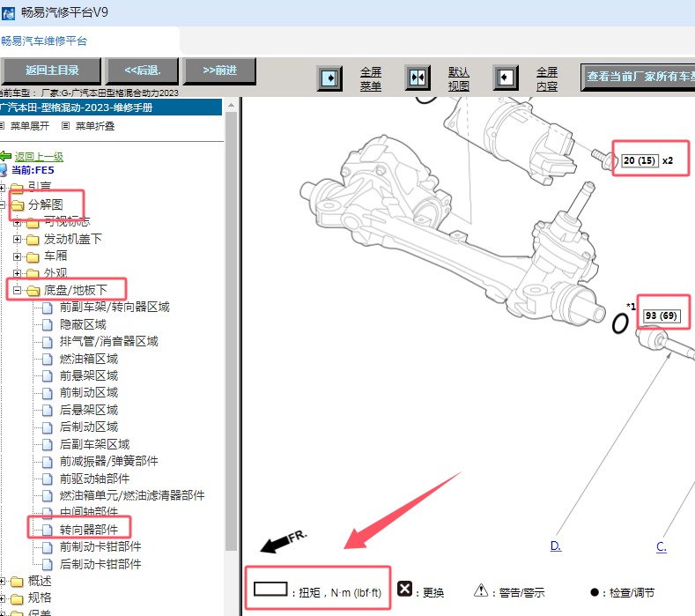
Task: Open the 全屏菜单 link
Action: point(371,79)
